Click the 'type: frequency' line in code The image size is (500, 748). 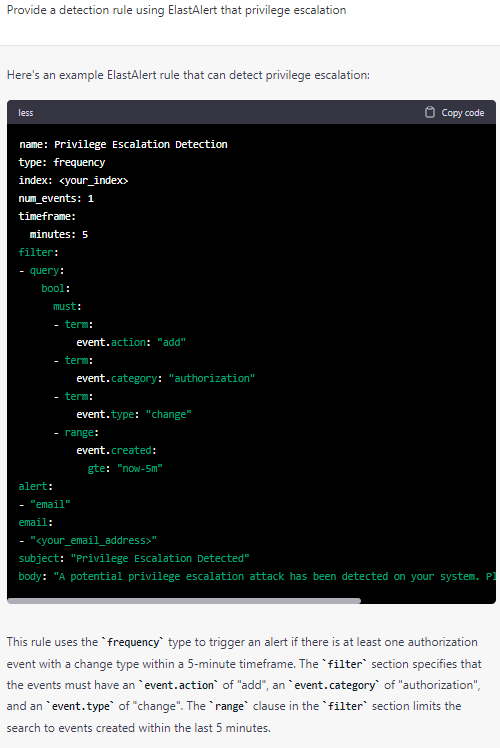(x=62, y=162)
